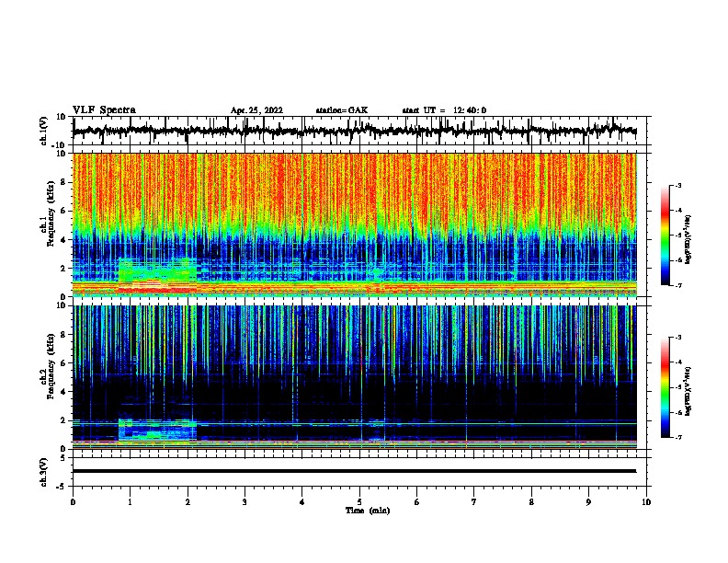Click the "8" kHz tick on ch.1 spectrogram
This screenshot has width=728, height=563.
(x=63, y=182)
